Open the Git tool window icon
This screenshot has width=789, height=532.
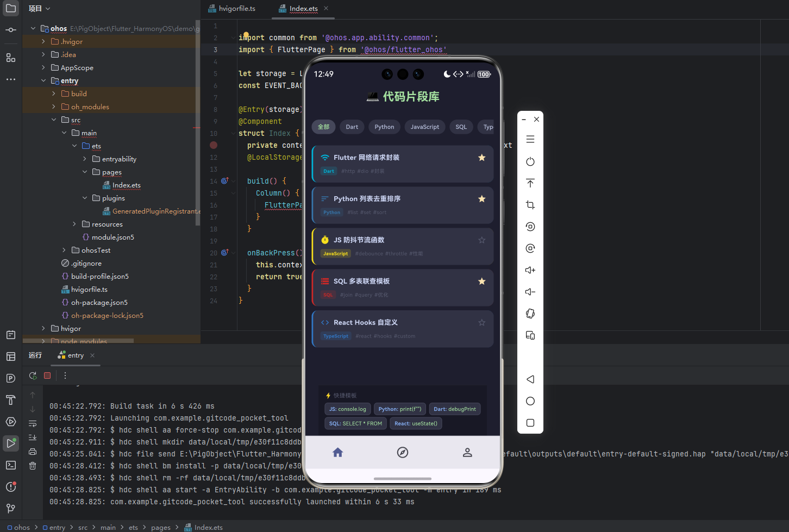(11, 509)
